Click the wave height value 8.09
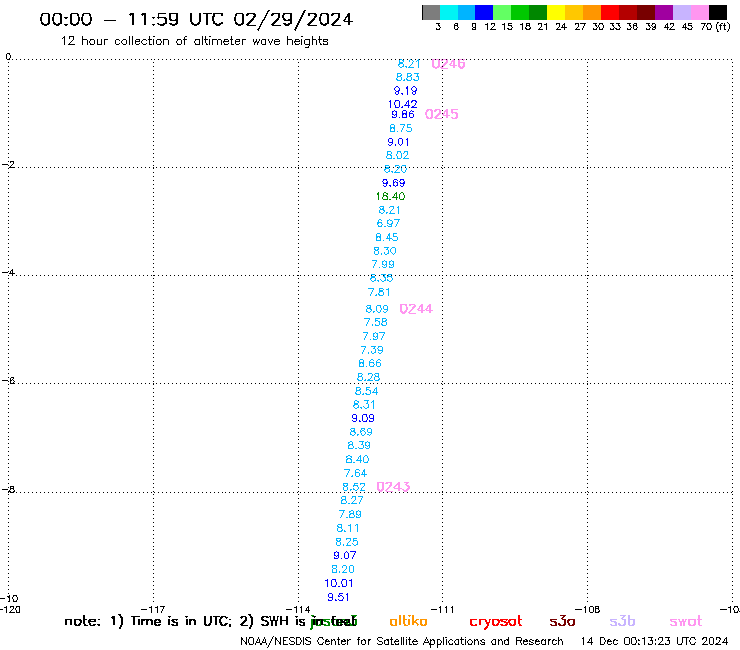 377,309
